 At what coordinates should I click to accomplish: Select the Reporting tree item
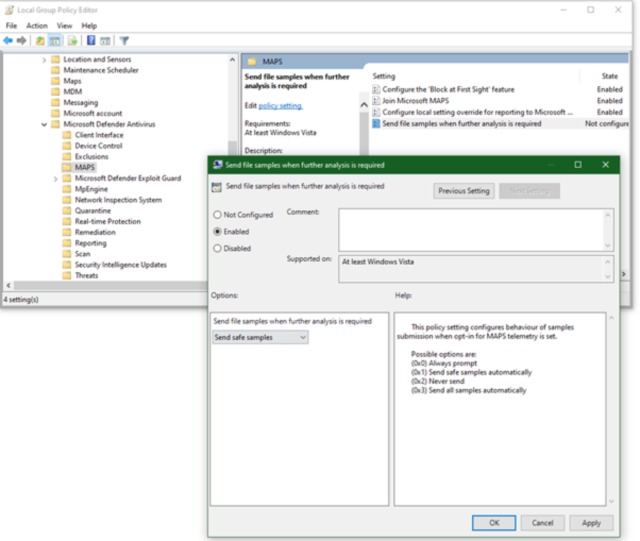[91, 243]
